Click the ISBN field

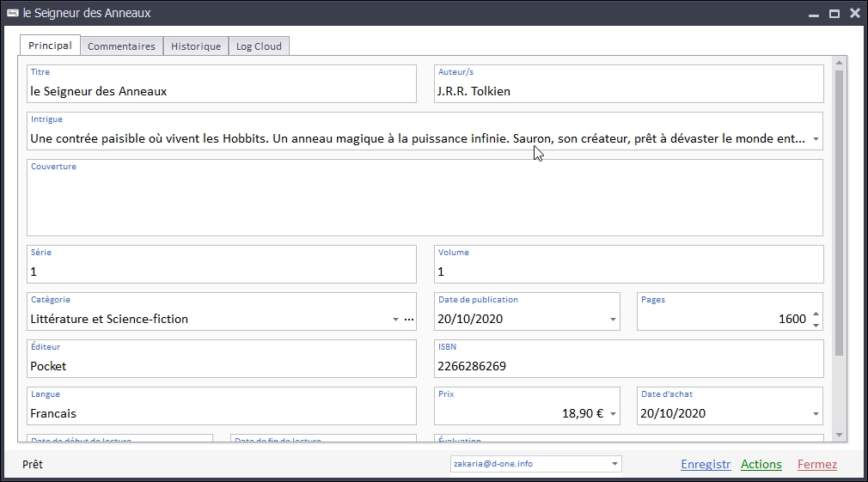[627, 366]
